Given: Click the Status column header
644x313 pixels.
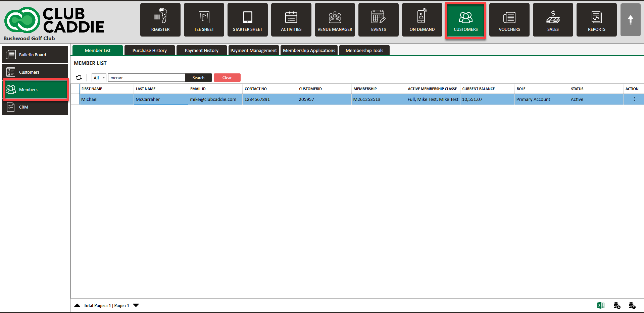Looking at the screenshot, I should click(x=596, y=89).
